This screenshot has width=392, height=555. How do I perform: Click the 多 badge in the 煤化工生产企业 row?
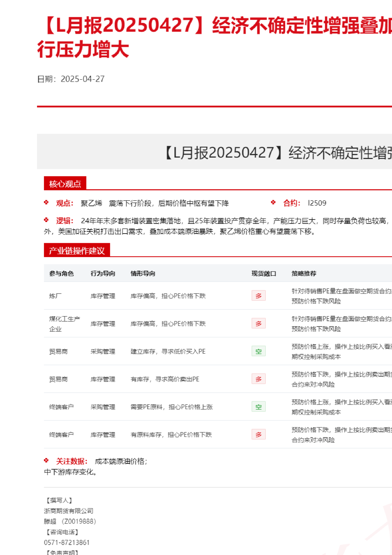click(x=258, y=323)
